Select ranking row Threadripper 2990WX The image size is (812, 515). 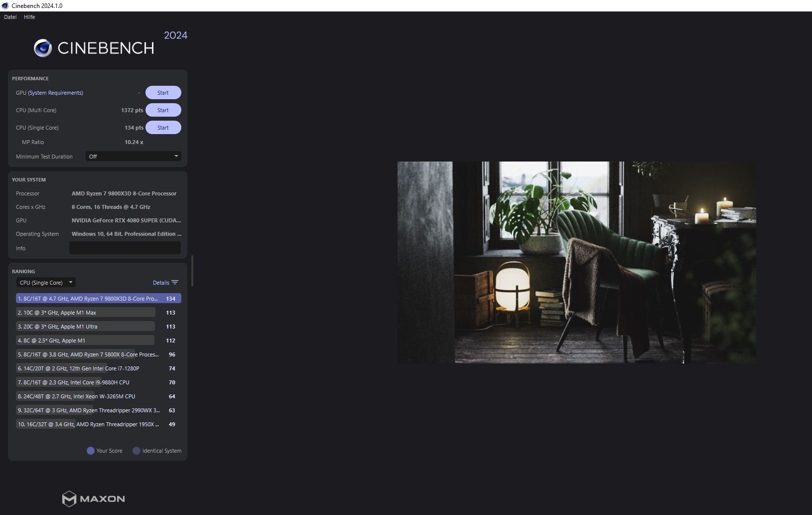[x=99, y=410]
